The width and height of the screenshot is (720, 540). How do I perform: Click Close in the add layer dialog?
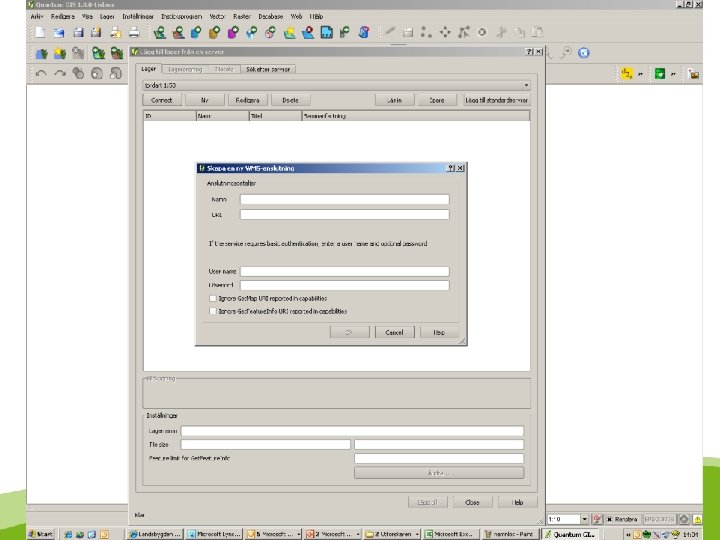[472, 502]
